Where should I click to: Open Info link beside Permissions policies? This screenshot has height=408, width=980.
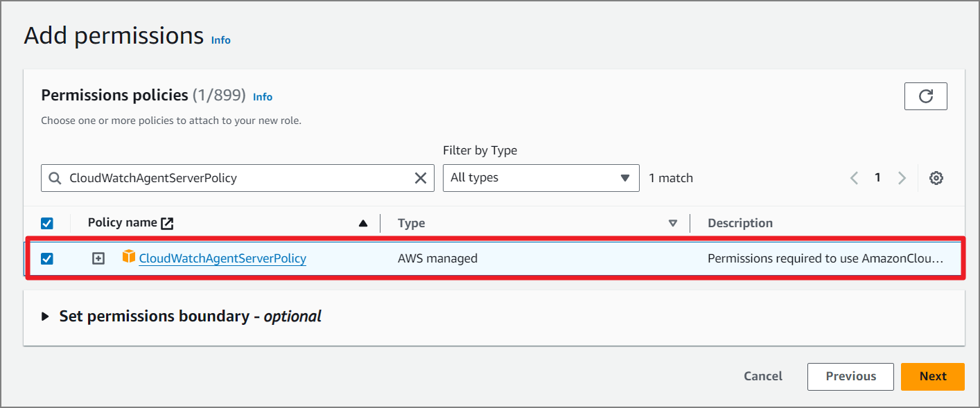point(263,97)
